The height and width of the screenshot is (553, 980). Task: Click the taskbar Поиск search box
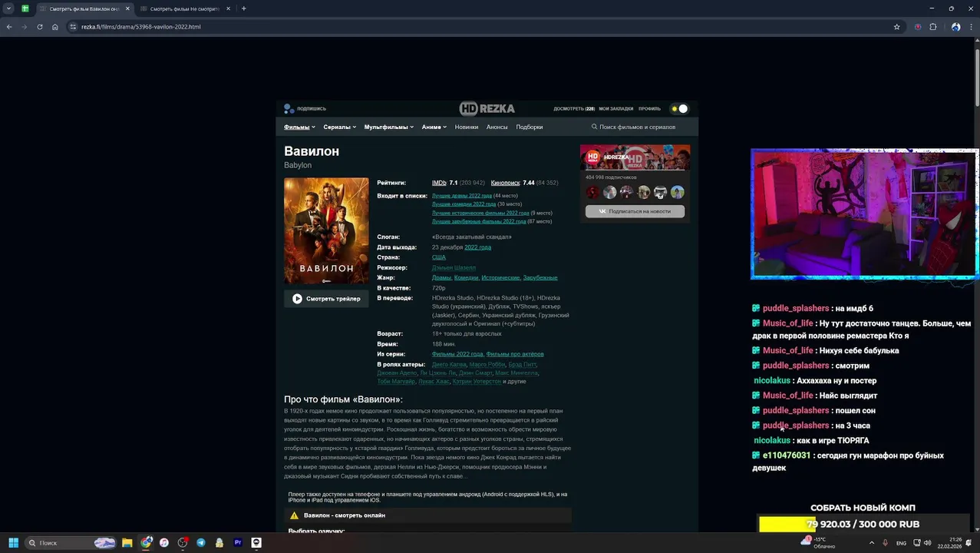71,543
